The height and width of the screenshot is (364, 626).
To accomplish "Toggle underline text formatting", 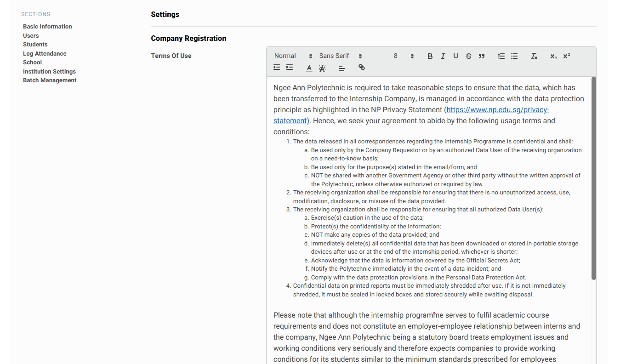I will point(455,56).
